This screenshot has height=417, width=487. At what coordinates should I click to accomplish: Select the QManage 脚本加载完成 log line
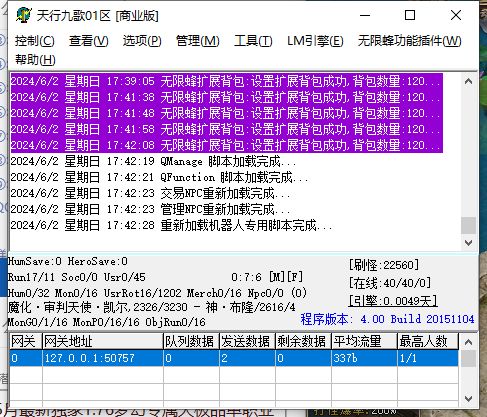153,161
